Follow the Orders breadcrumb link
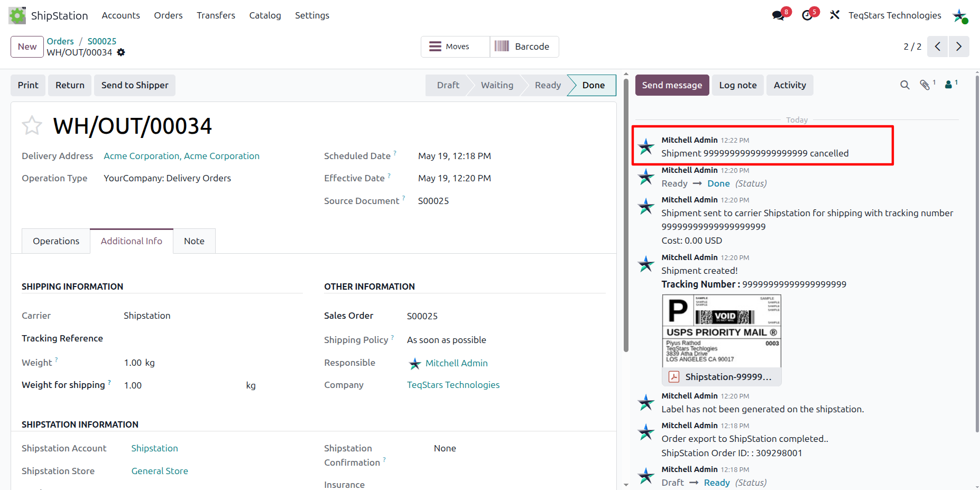 (x=60, y=41)
